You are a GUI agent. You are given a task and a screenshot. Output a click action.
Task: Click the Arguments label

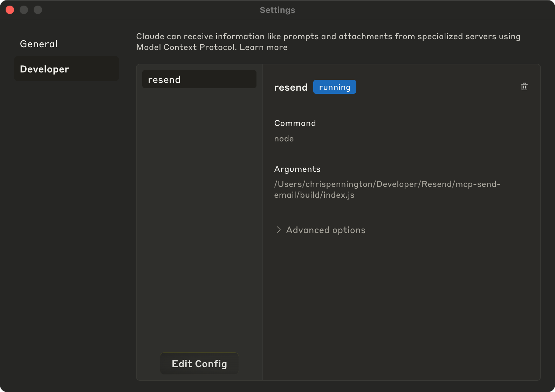(297, 169)
